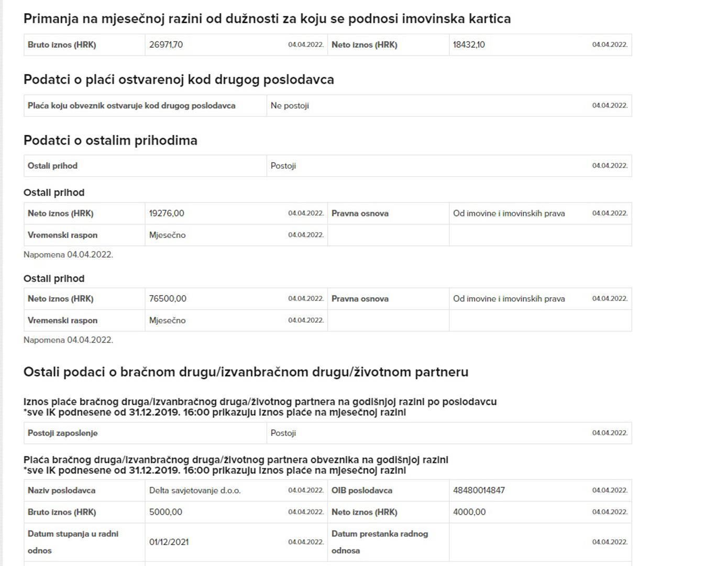
Task: Click the 'Naziv poslodavca' label cell
Action: (x=62, y=491)
